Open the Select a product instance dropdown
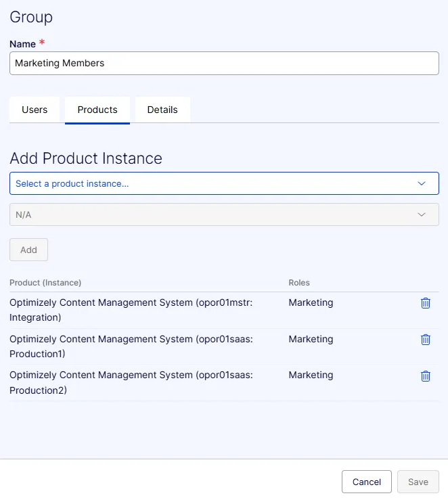Image resolution: width=448 pixels, height=504 pixels. point(224,183)
